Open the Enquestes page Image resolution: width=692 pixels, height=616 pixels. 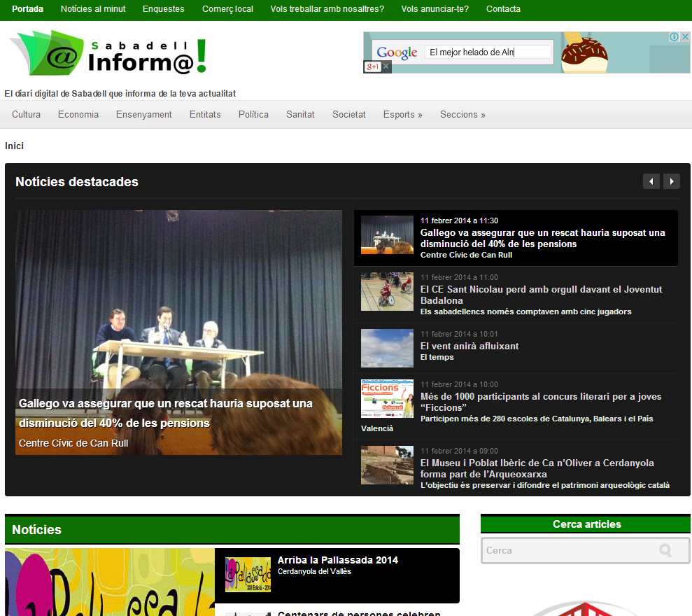(163, 9)
